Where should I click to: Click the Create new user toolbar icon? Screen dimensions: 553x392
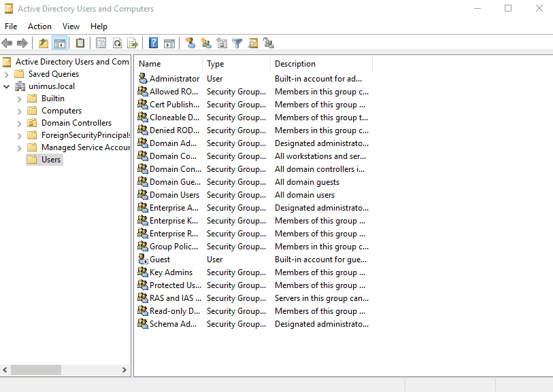point(190,43)
